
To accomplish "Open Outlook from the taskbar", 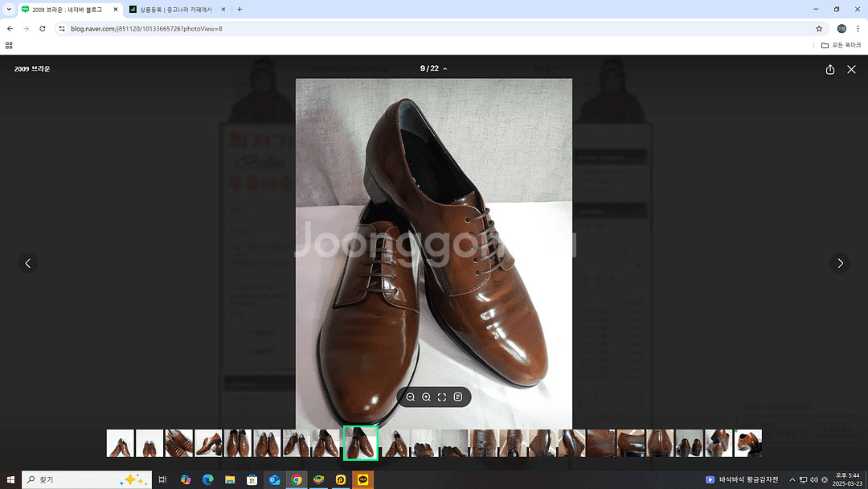I will [274, 479].
